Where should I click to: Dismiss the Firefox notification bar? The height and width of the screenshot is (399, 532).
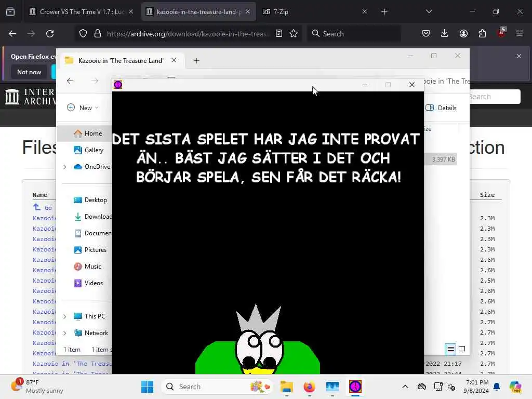tap(519, 56)
